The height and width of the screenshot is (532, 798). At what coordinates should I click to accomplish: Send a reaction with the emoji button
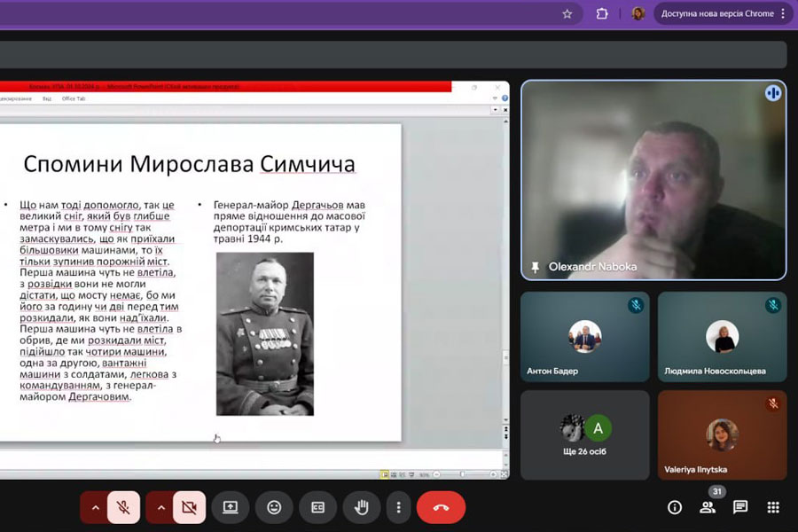click(274, 507)
